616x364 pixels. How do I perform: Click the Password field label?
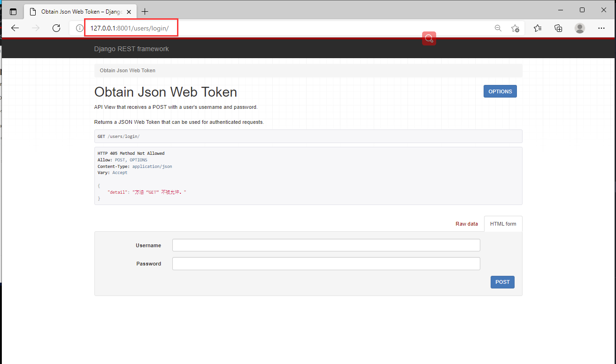click(149, 264)
